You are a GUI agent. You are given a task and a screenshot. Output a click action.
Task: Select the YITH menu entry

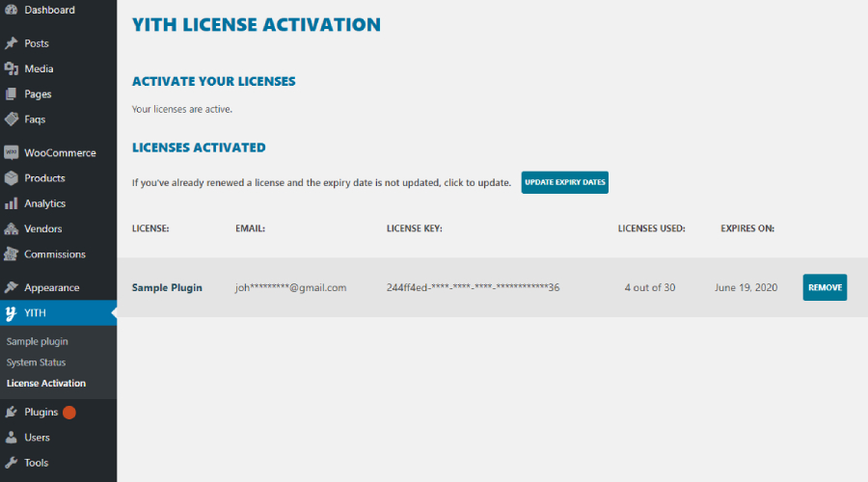coord(58,313)
